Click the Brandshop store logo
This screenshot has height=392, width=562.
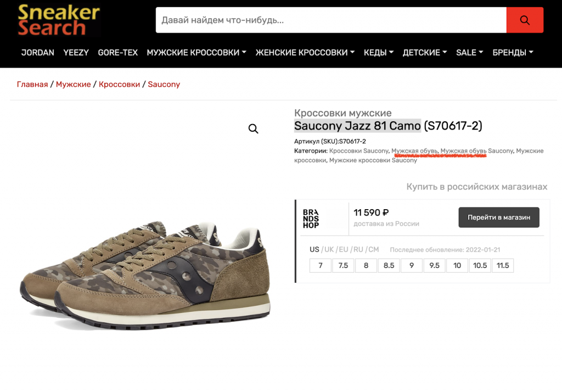[x=311, y=219]
